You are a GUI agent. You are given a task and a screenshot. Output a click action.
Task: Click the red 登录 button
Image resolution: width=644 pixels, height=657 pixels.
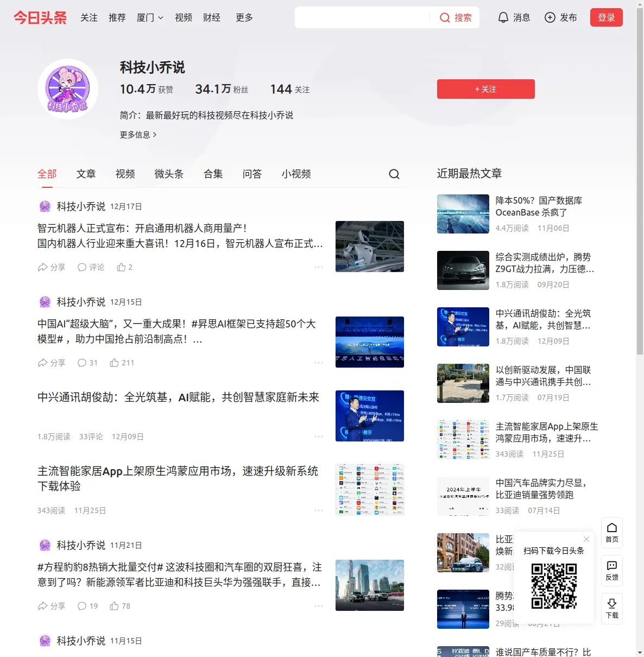point(607,17)
